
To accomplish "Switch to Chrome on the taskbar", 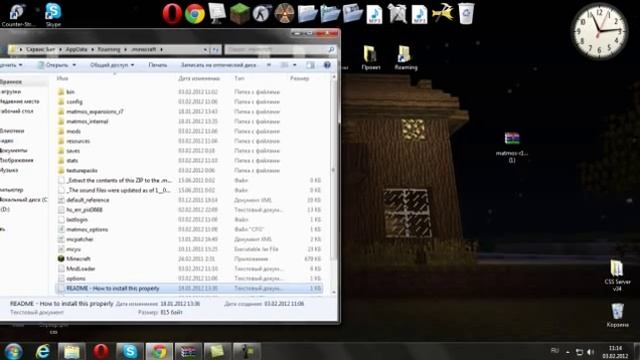I will [159, 351].
